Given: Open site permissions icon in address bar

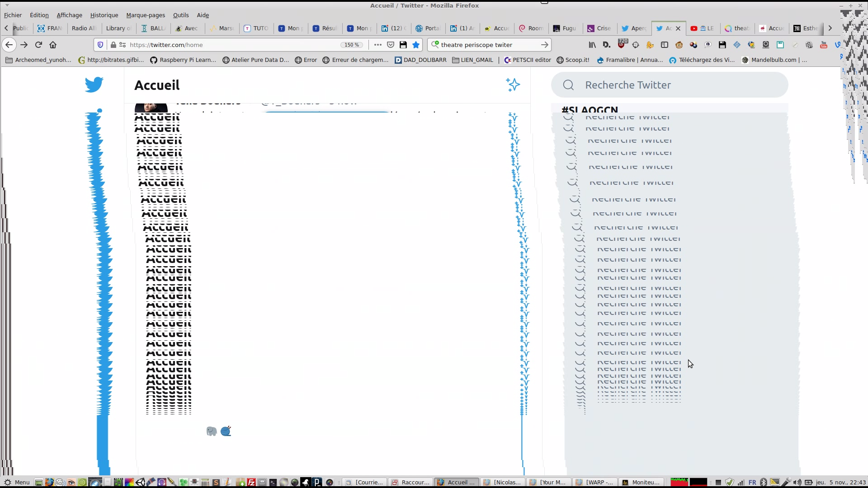Looking at the screenshot, I should point(122,45).
